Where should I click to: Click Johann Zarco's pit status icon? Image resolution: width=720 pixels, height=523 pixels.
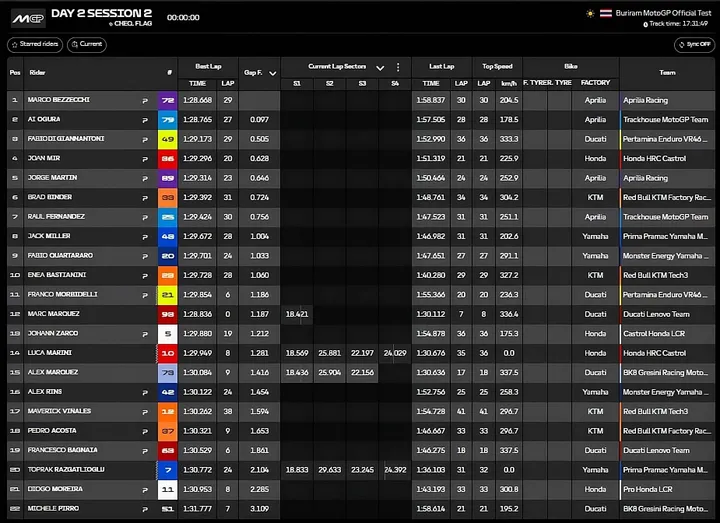pyautogui.click(x=145, y=334)
